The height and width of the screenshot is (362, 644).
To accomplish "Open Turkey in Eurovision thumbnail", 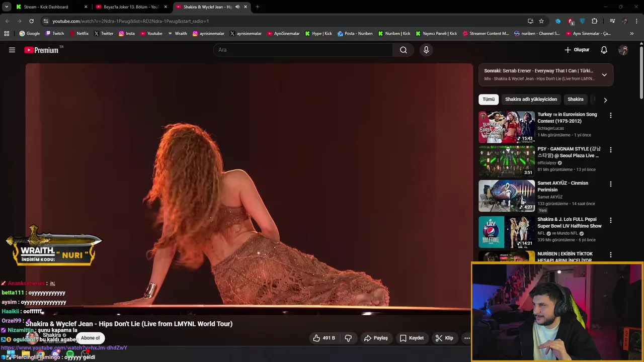I will 507,127.
